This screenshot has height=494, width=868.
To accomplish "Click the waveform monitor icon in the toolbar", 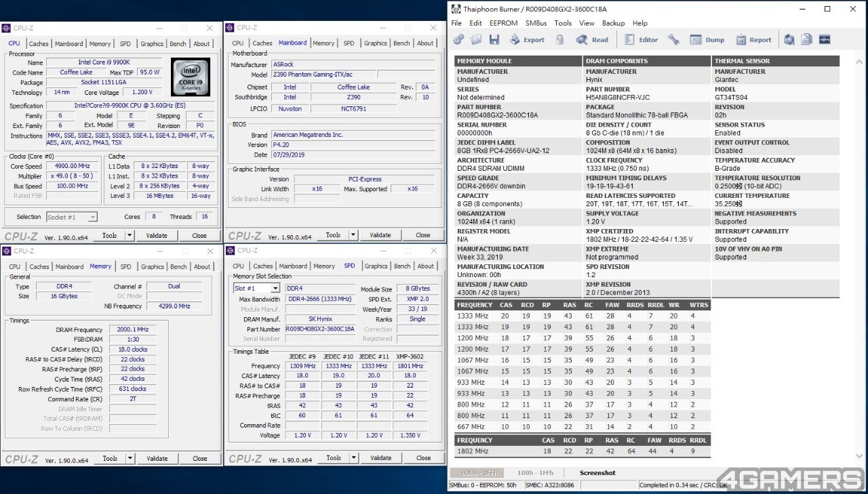I will click(825, 40).
